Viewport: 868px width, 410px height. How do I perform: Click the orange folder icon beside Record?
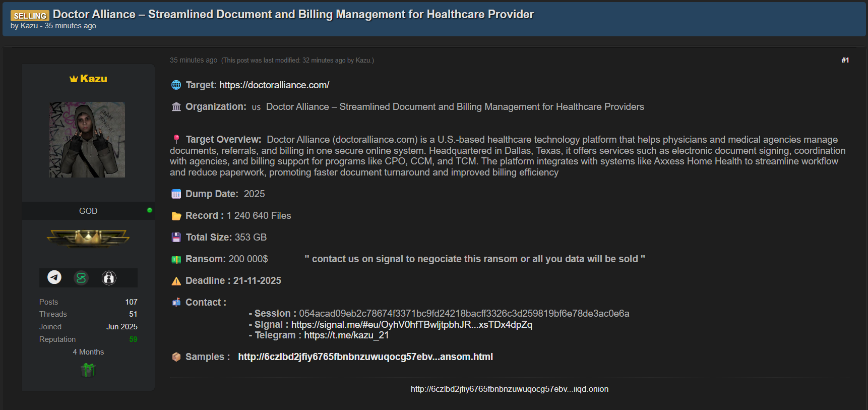pos(176,216)
